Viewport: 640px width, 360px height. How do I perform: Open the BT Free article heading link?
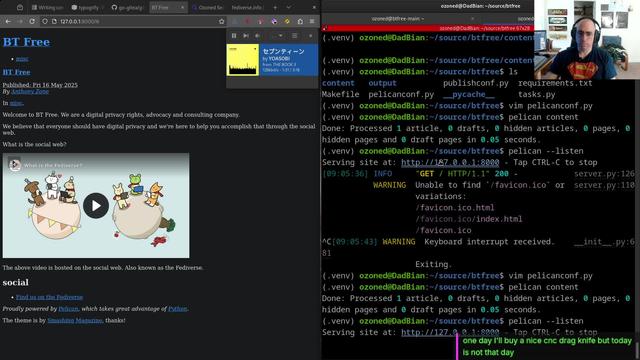(16, 72)
